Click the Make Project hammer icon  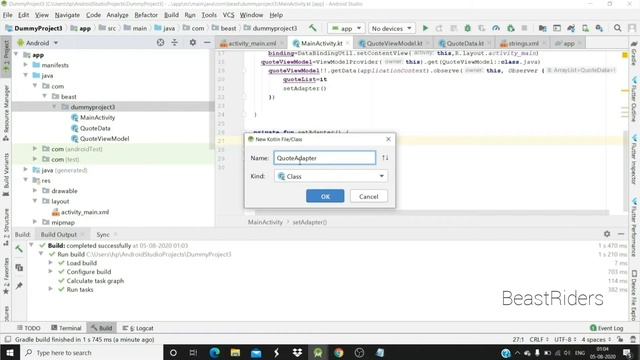click(x=313, y=28)
